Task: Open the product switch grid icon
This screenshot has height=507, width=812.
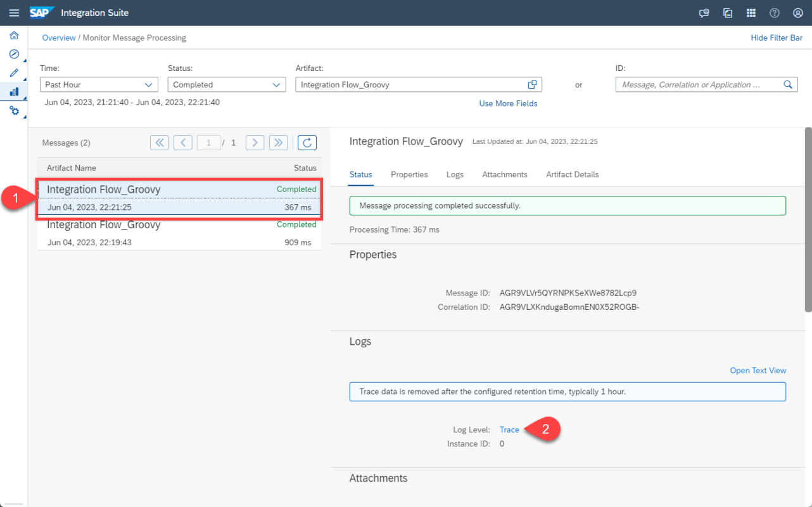Action: click(751, 13)
